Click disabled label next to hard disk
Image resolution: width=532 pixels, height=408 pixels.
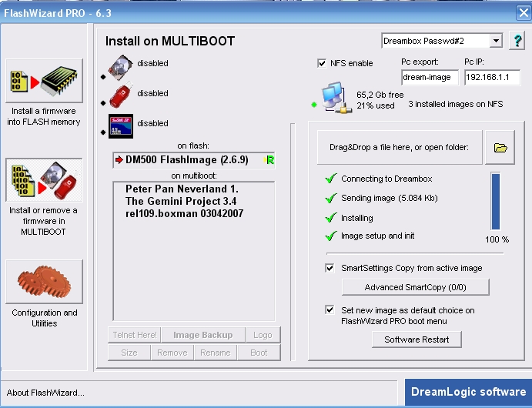152,63
